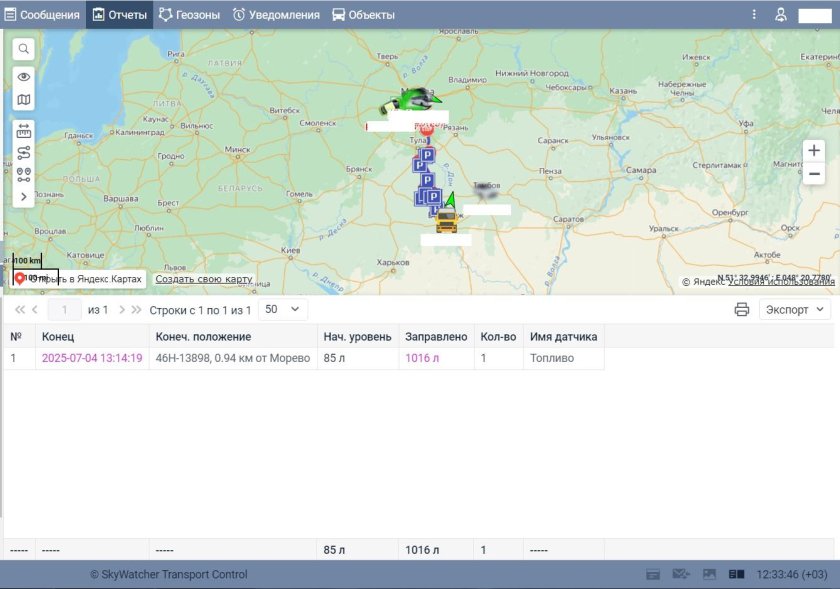840x589 pixels.
Task: Select the ruler distance measurement tool
Action: click(24, 130)
